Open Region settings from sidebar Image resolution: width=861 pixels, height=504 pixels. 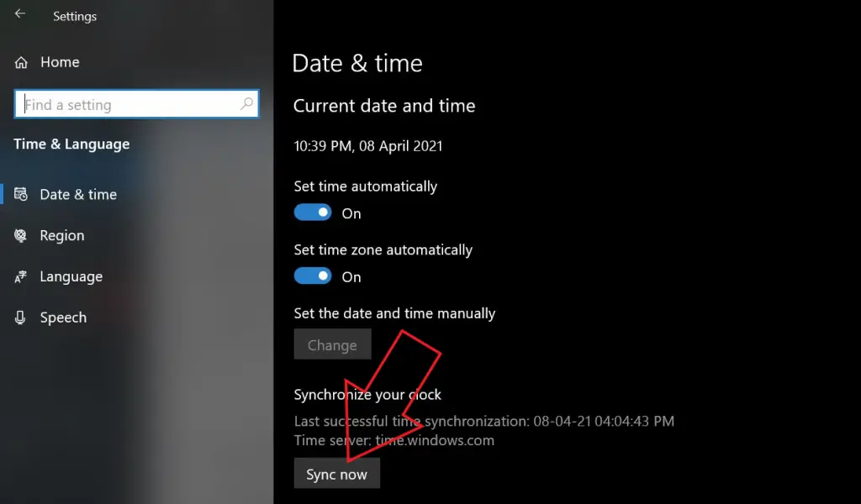[62, 235]
